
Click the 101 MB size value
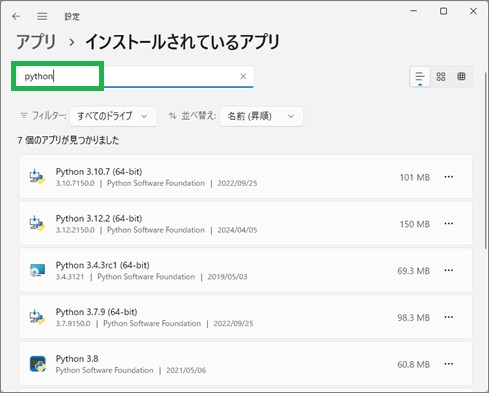tap(415, 177)
